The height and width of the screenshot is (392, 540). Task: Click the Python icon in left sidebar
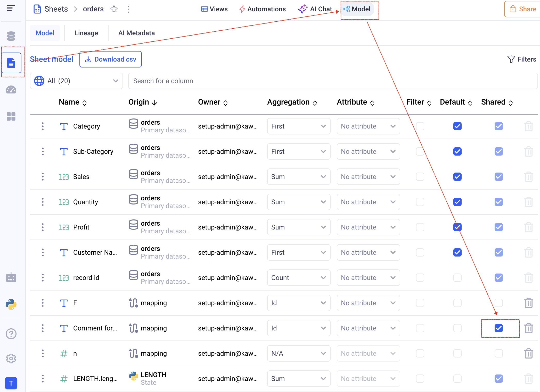(11, 304)
